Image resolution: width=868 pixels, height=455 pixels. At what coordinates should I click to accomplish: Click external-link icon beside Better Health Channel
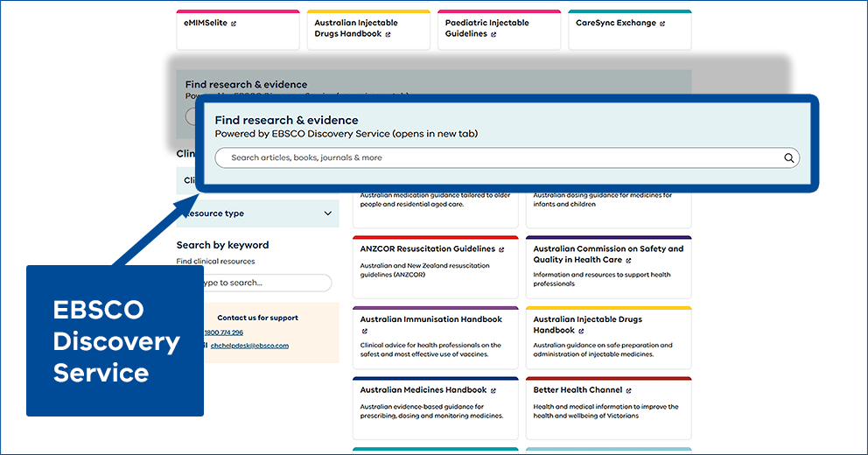[x=629, y=391]
